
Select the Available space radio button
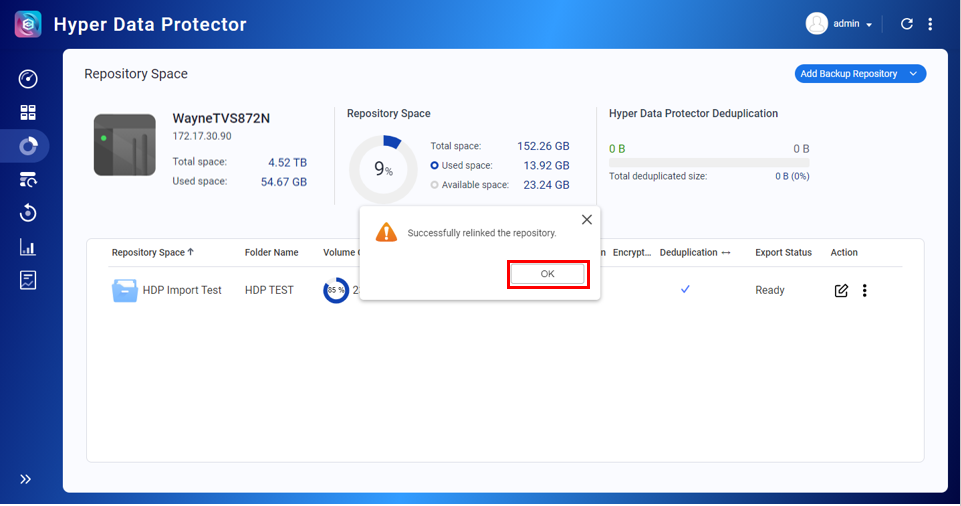(x=434, y=185)
